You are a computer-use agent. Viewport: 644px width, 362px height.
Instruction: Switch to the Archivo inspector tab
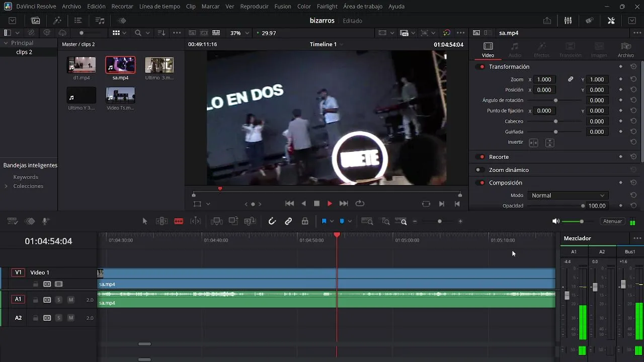[x=626, y=50]
